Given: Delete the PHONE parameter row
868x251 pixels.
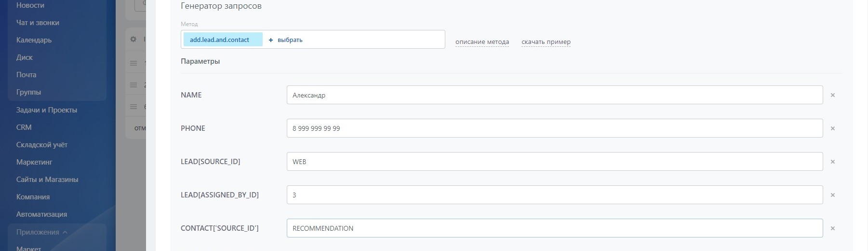Looking at the screenshot, I should pyautogui.click(x=832, y=128).
